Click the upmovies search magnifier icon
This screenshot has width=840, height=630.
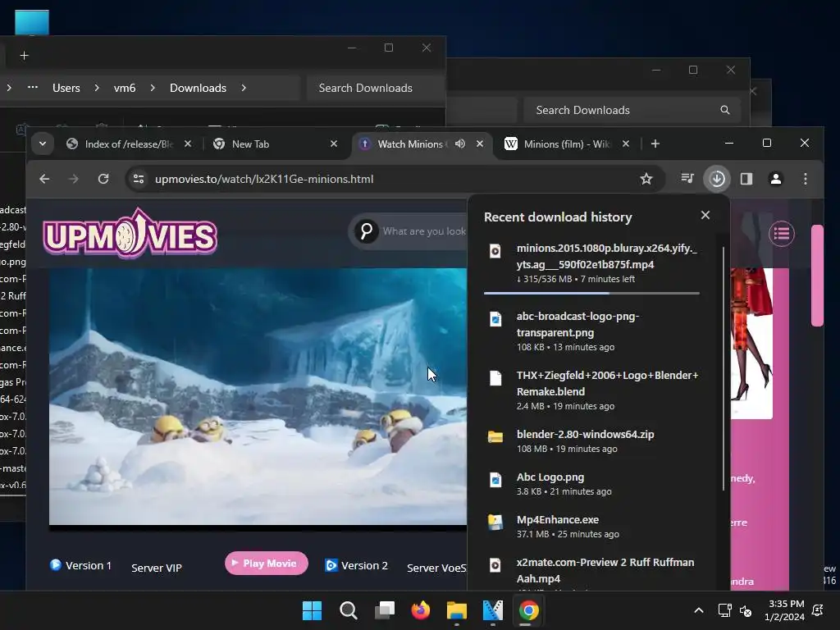click(x=367, y=231)
